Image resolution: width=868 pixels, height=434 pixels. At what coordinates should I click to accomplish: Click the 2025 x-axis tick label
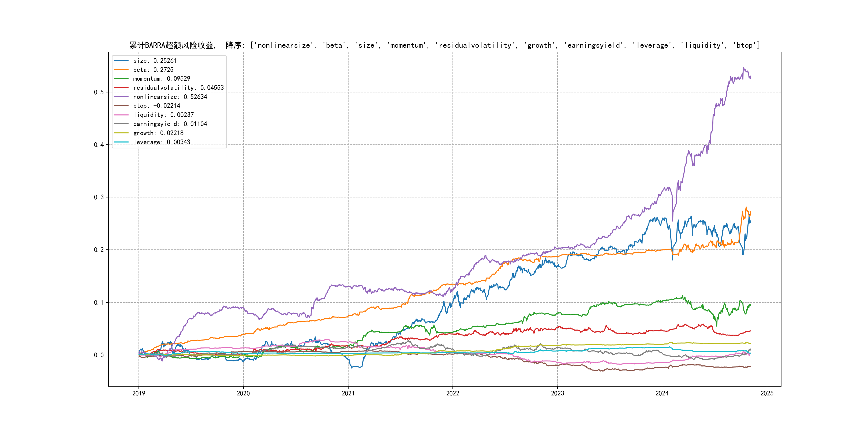767,393
